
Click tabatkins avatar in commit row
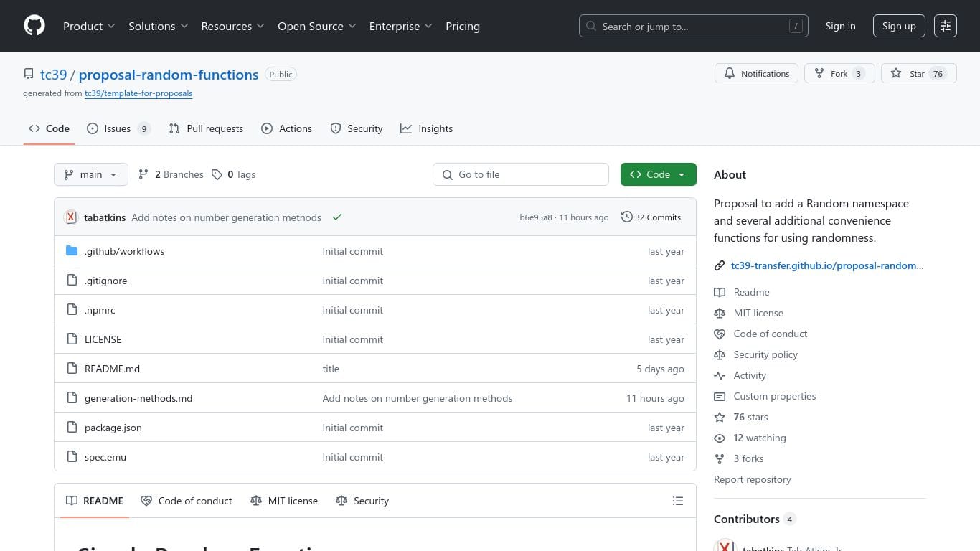pos(71,217)
